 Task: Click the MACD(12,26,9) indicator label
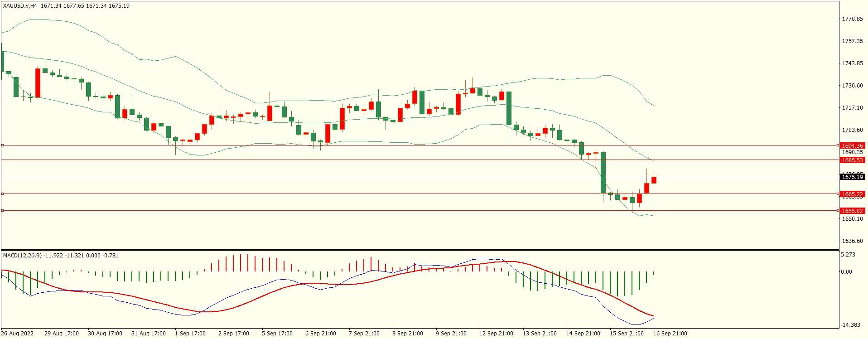click(x=22, y=255)
